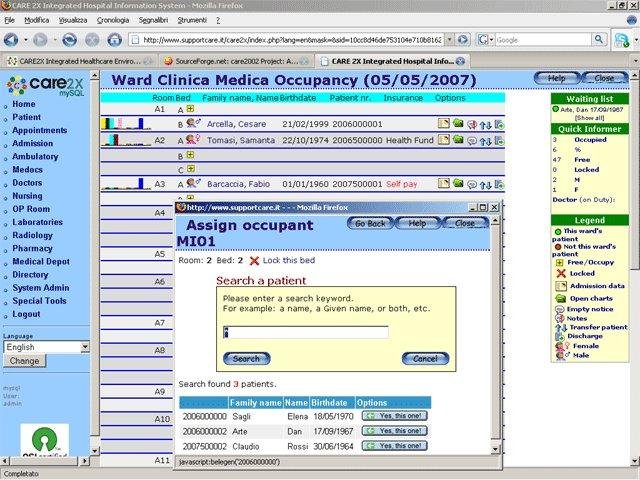
Task: Choose 'Yes, this one!' for Sagli Elena
Action: click(395, 416)
